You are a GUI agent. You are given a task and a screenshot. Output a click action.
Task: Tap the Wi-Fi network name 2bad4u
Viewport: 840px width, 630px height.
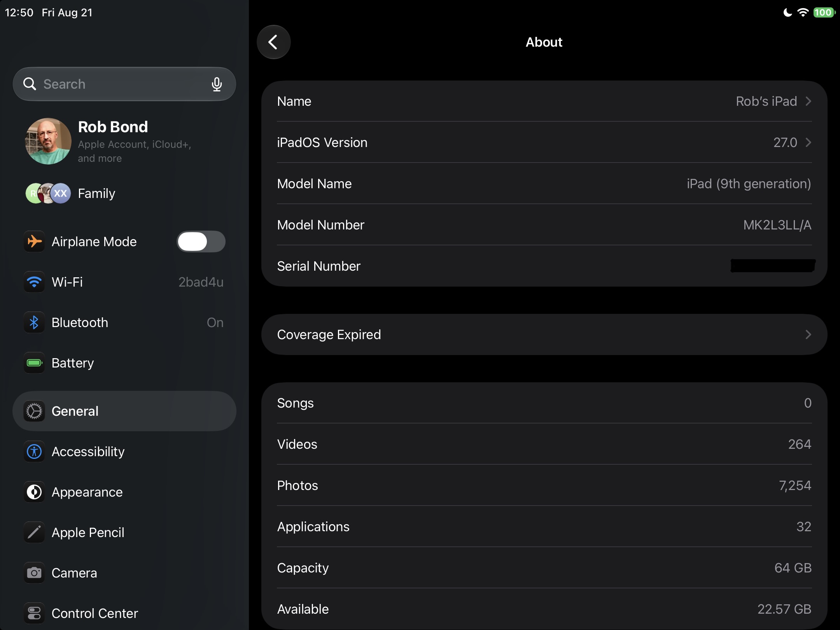(201, 282)
